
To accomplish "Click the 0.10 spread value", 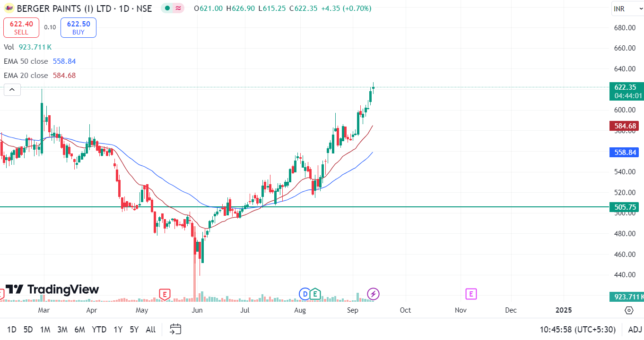I will click(50, 27).
